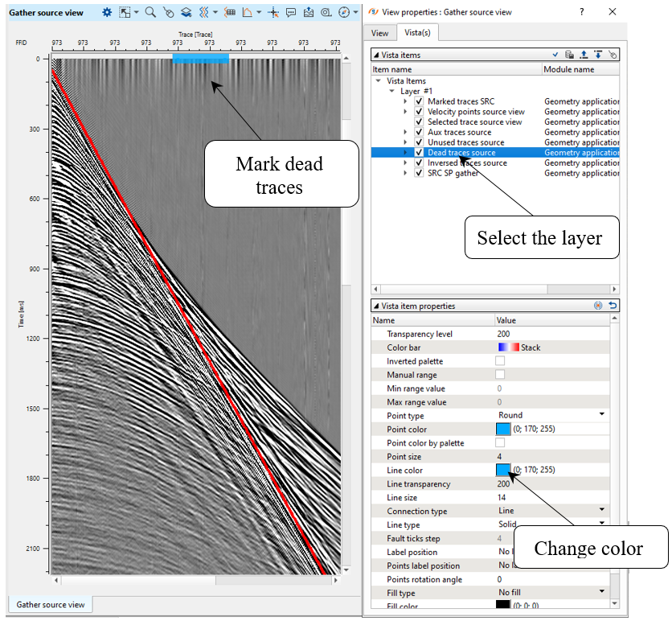672x625 pixels.
Task: Open the Connection type dropdown
Action: 601,511
